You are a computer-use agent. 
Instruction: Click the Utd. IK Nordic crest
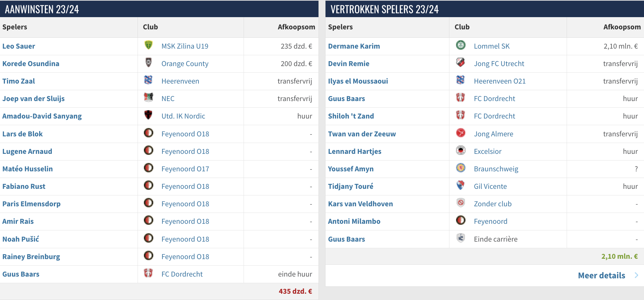click(x=148, y=115)
